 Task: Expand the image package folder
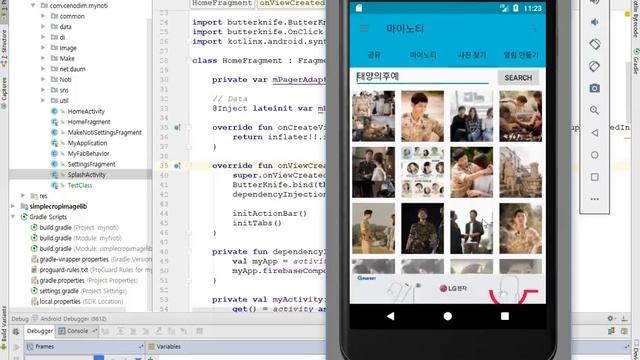[x=43, y=48]
